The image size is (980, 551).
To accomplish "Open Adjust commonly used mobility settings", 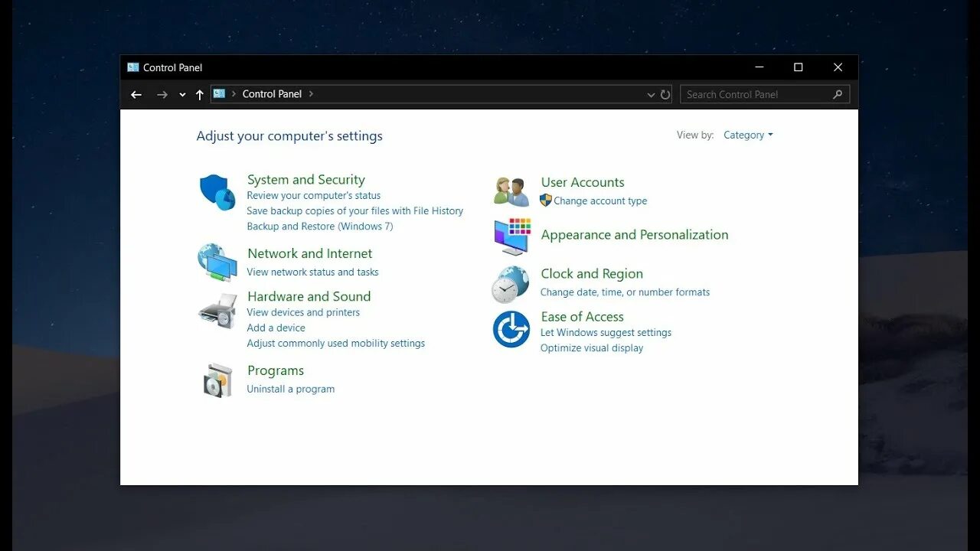I will [335, 344].
